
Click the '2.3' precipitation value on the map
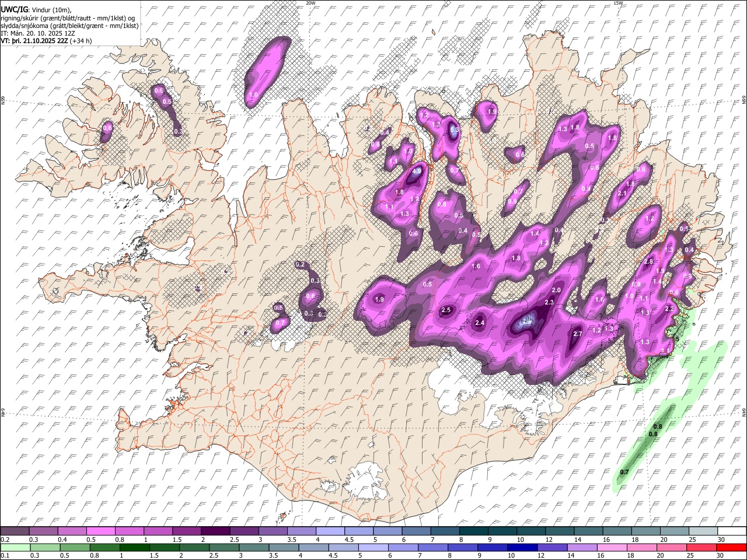[549, 302]
